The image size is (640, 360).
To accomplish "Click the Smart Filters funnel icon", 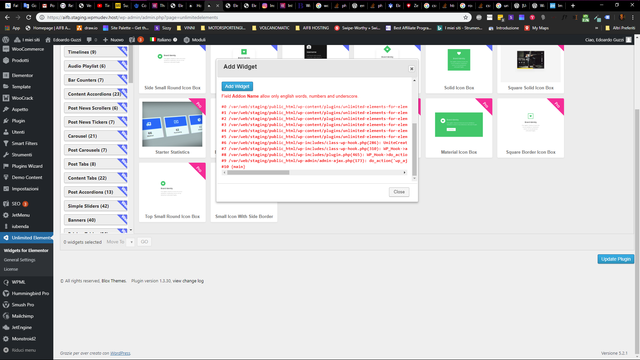I will pyautogui.click(x=6, y=143).
